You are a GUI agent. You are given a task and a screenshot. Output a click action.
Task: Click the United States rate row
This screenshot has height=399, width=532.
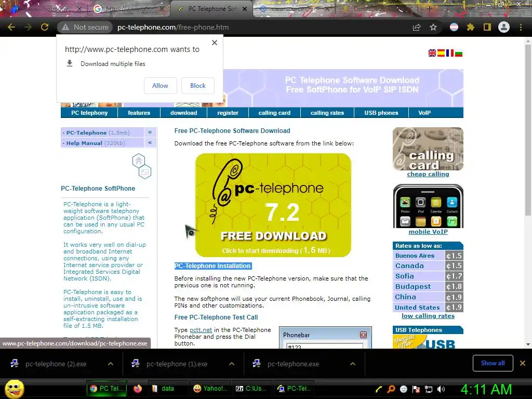click(x=428, y=308)
